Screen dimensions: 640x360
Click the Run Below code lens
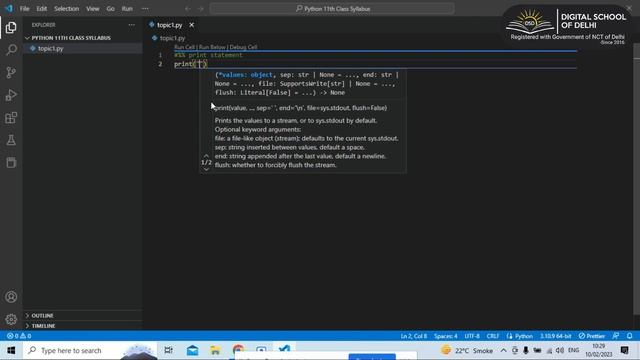[212, 47]
